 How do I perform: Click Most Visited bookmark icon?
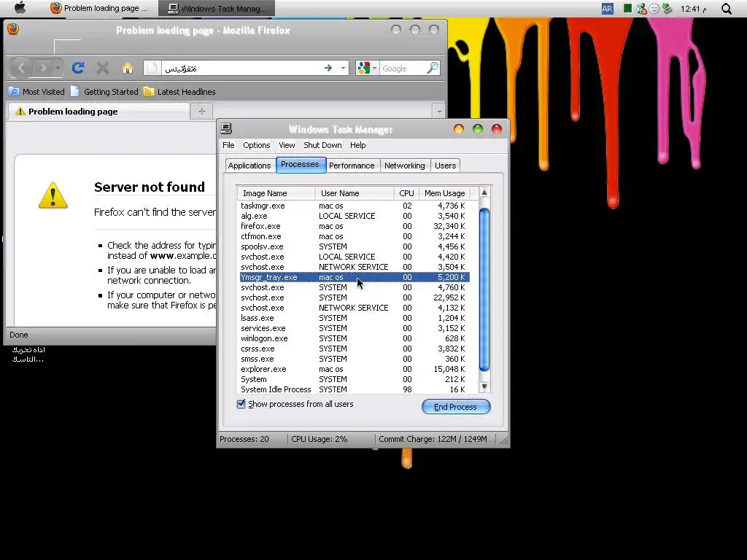pyautogui.click(x=15, y=91)
